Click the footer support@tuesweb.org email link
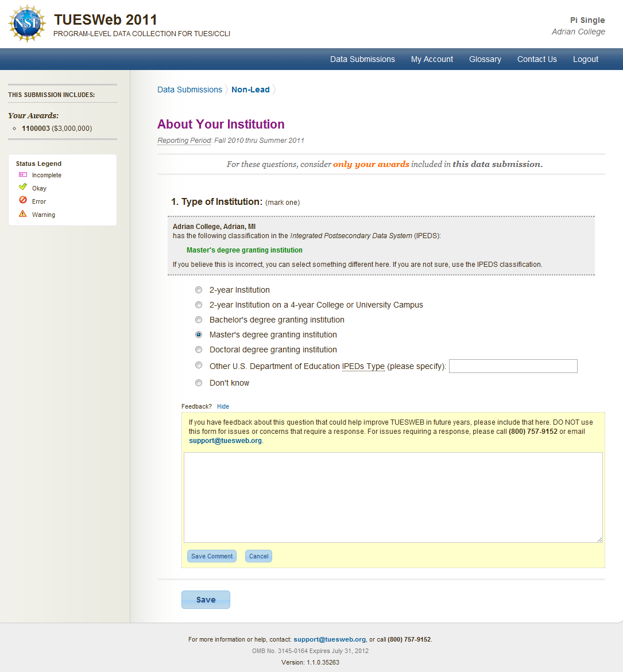The image size is (623, 672). pos(329,639)
